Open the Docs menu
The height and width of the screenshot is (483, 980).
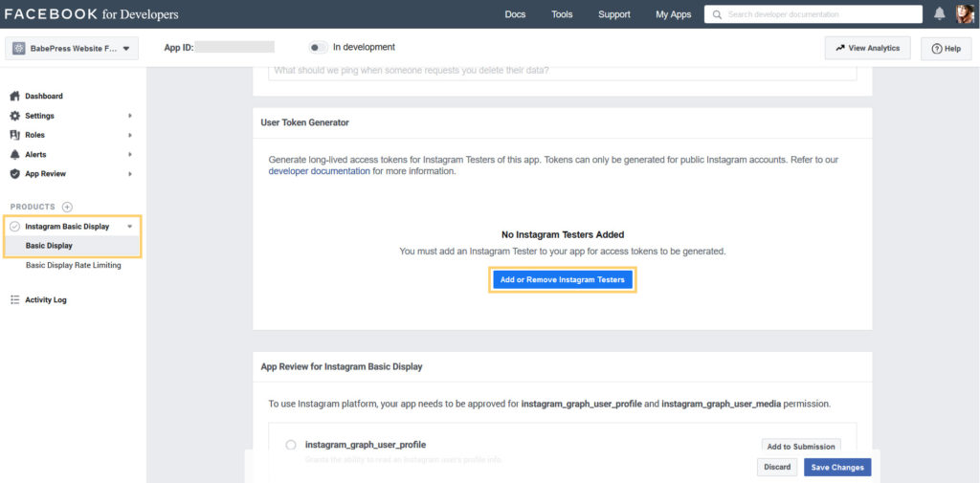pyautogui.click(x=515, y=14)
